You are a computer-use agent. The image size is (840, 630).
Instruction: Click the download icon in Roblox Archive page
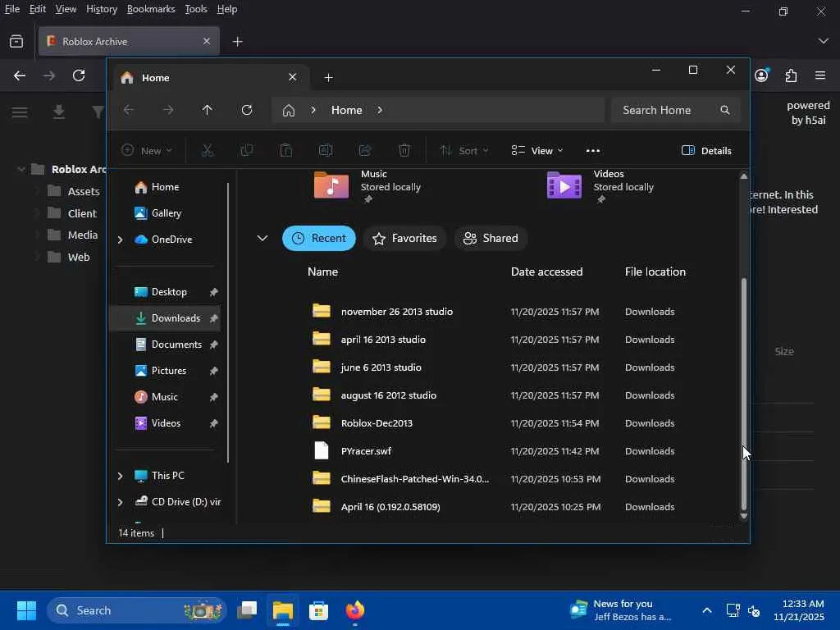(59, 112)
